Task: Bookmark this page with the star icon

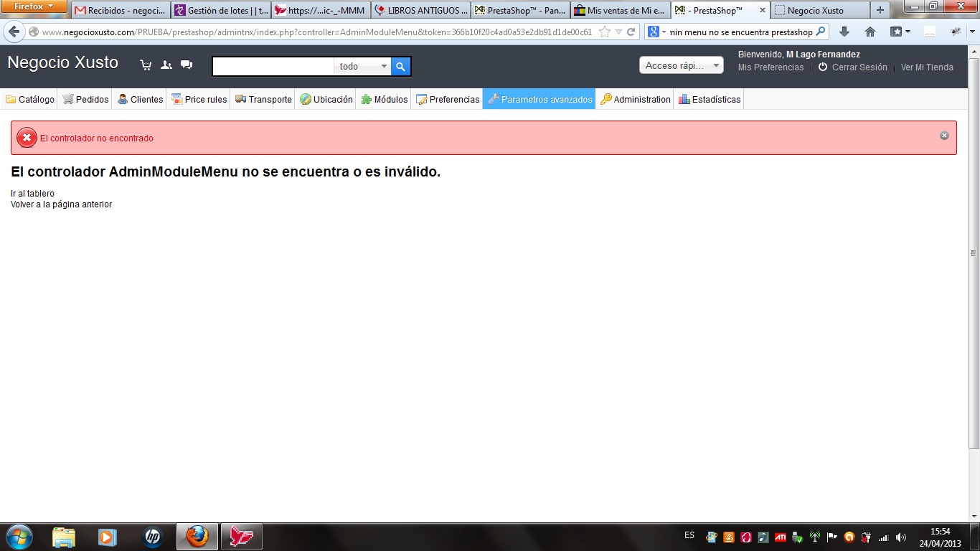Action: click(605, 32)
